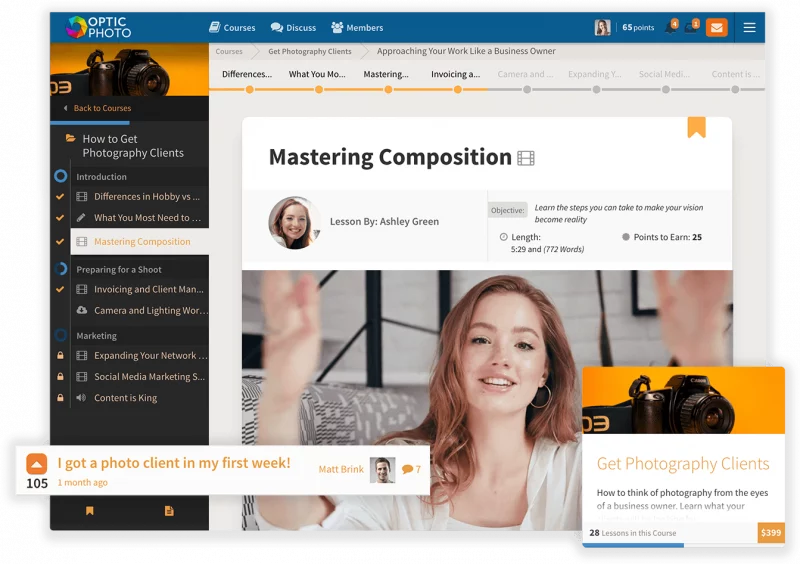The width and height of the screenshot is (800, 564).
Task: Click the orange bookmark ribbon on lesson card
Action: (x=696, y=127)
